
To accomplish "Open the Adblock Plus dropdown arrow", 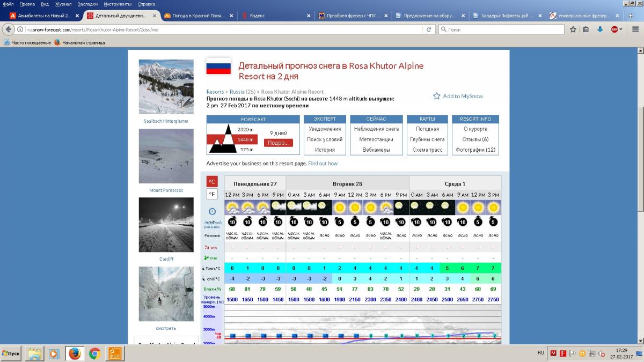I will pyautogui.click(x=621, y=29).
